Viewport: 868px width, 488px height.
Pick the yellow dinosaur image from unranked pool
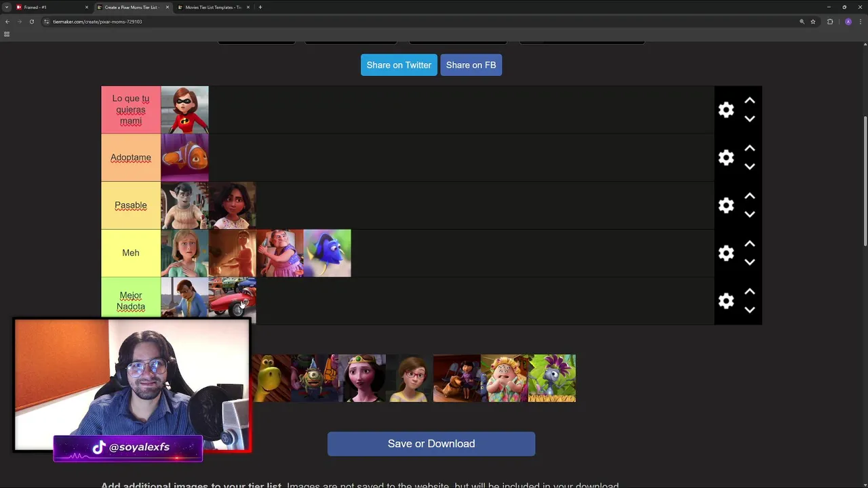pyautogui.click(x=271, y=378)
